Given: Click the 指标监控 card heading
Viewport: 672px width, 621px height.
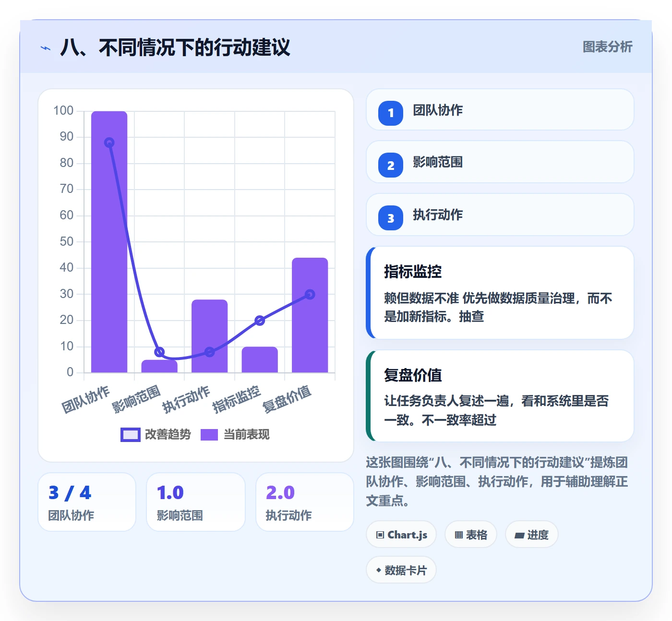Looking at the screenshot, I should tap(413, 272).
